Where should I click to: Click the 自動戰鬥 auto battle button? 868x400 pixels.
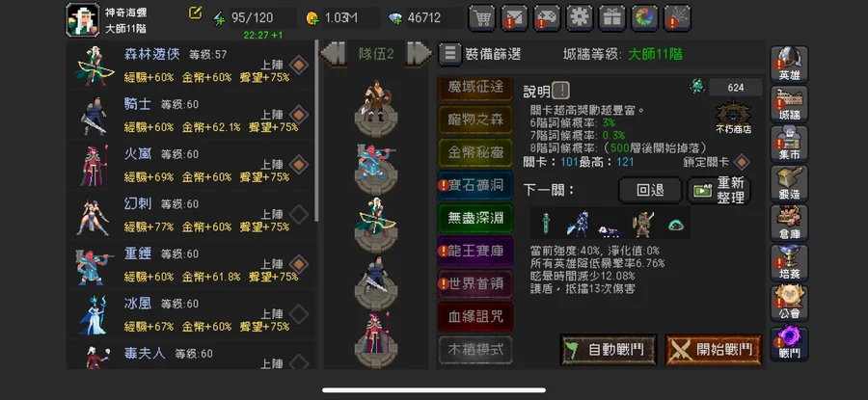pos(609,350)
